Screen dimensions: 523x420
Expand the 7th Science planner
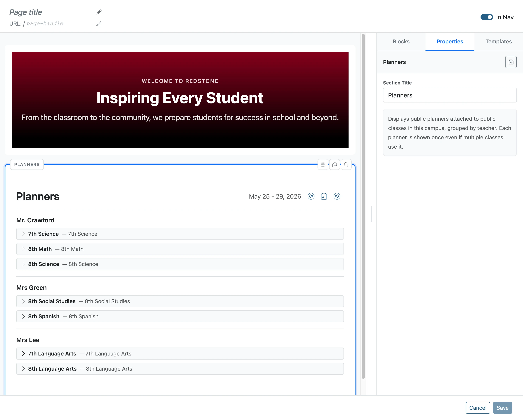pos(180,234)
